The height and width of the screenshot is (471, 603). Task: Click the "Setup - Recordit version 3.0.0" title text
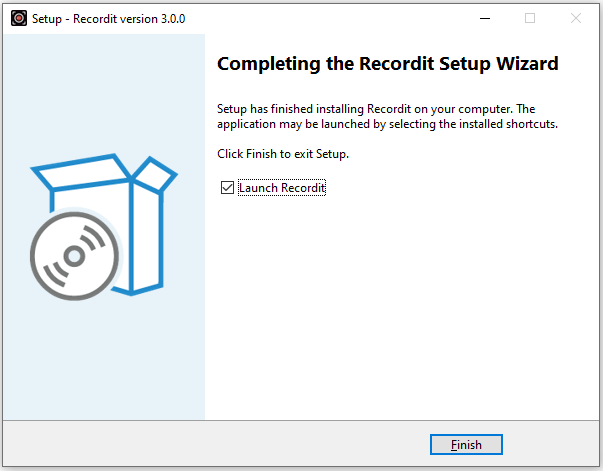[109, 18]
